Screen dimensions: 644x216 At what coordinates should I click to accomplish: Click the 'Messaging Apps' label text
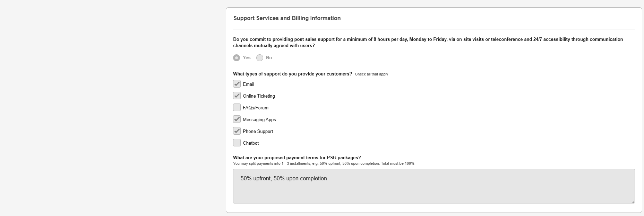[x=259, y=120]
